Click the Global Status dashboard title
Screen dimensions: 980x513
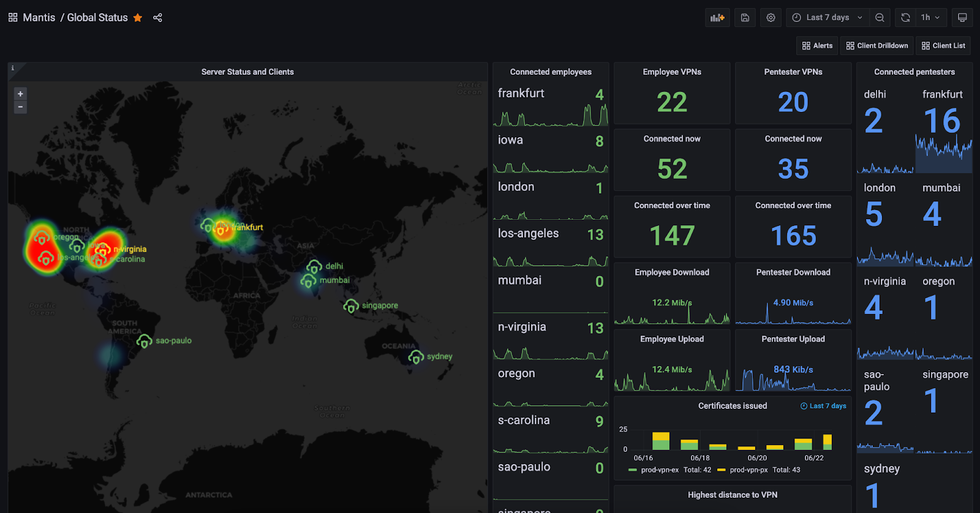pos(97,18)
